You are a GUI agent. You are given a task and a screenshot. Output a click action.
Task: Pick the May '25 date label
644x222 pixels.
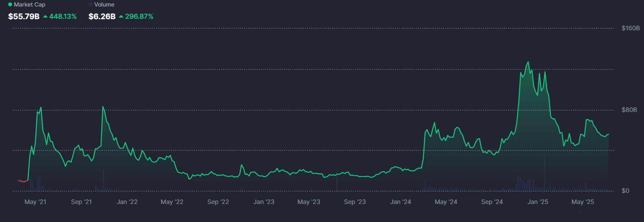tap(582, 202)
